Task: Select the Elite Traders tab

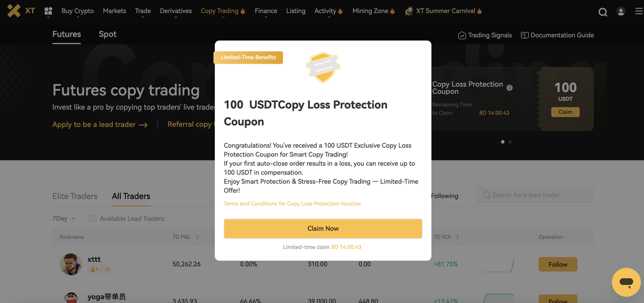Action: coord(75,196)
